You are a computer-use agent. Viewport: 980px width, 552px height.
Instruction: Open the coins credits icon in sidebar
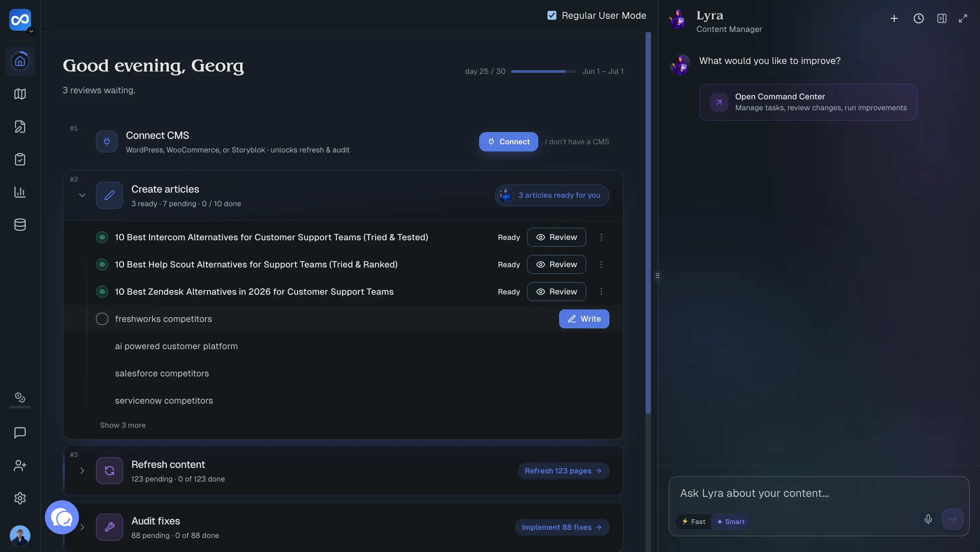pos(20,397)
